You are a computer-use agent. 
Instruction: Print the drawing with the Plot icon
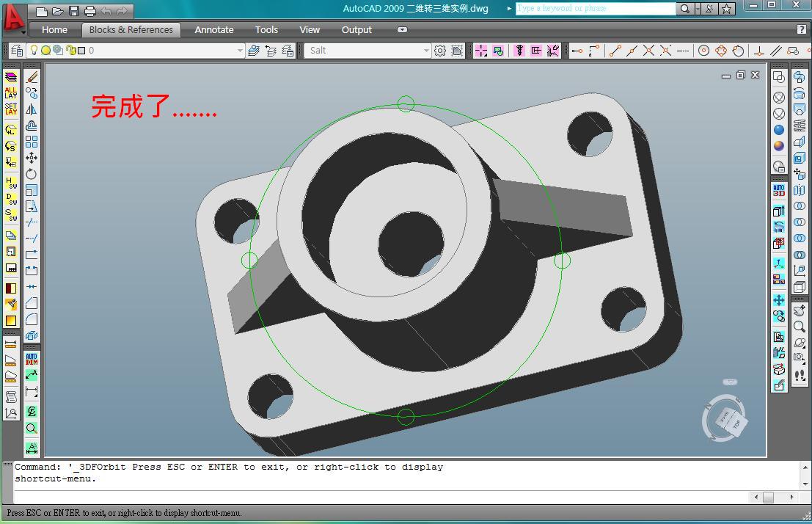pyautogui.click(x=90, y=11)
